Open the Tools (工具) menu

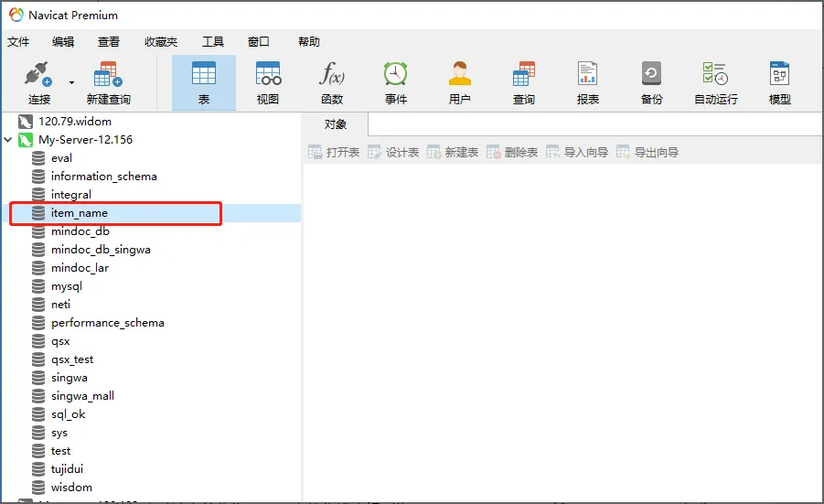pyautogui.click(x=213, y=41)
